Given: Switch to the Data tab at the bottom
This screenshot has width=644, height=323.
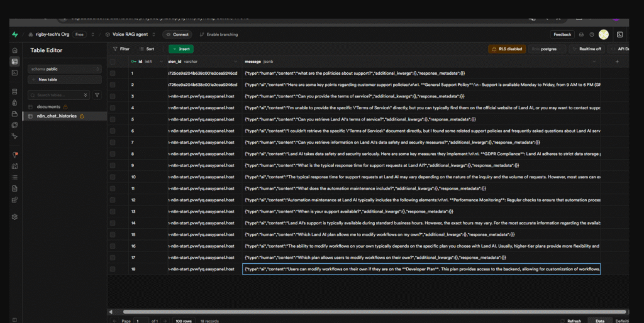Looking at the screenshot, I should click(x=599, y=320).
